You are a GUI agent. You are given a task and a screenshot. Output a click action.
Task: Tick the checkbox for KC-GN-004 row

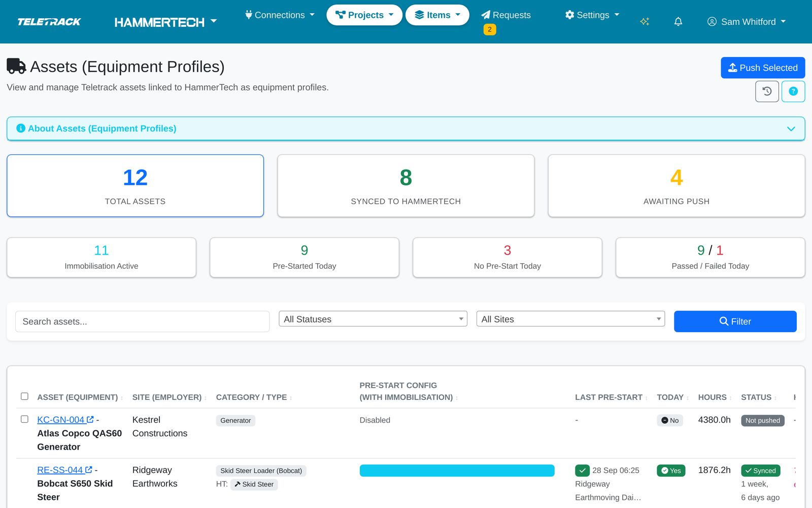point(24,419)
